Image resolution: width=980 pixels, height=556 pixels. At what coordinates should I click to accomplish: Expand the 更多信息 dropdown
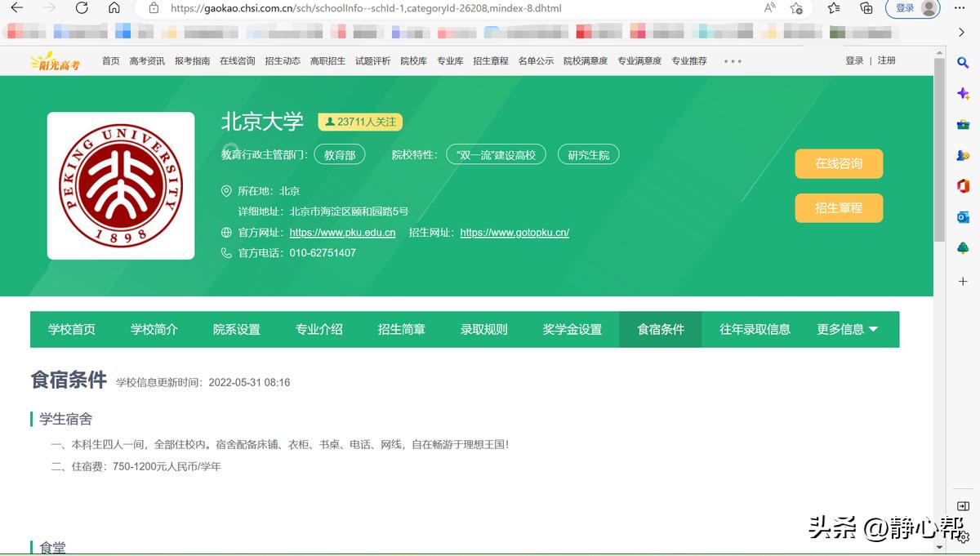click(x=848, y=329)
